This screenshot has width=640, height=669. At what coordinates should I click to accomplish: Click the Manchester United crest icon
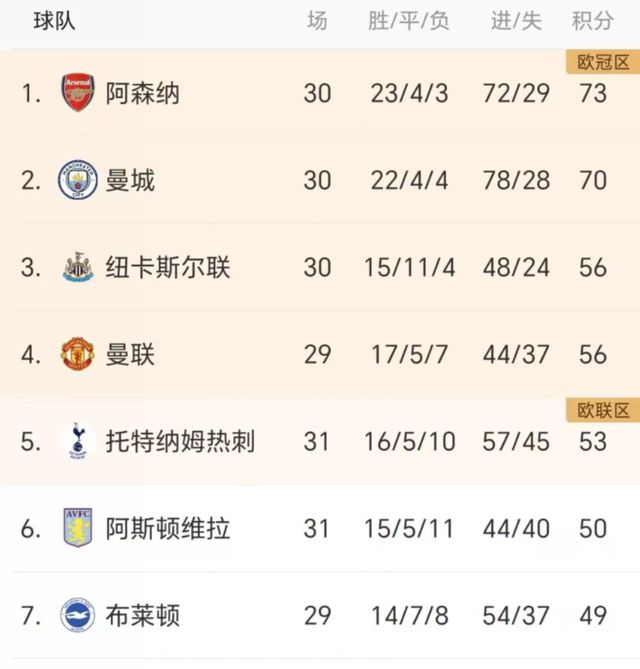click(x=77, y=355)
